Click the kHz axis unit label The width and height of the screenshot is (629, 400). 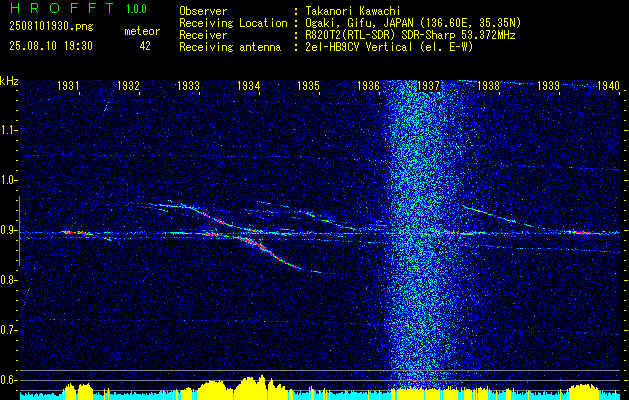pyautogui.click(x=9, y=81)
